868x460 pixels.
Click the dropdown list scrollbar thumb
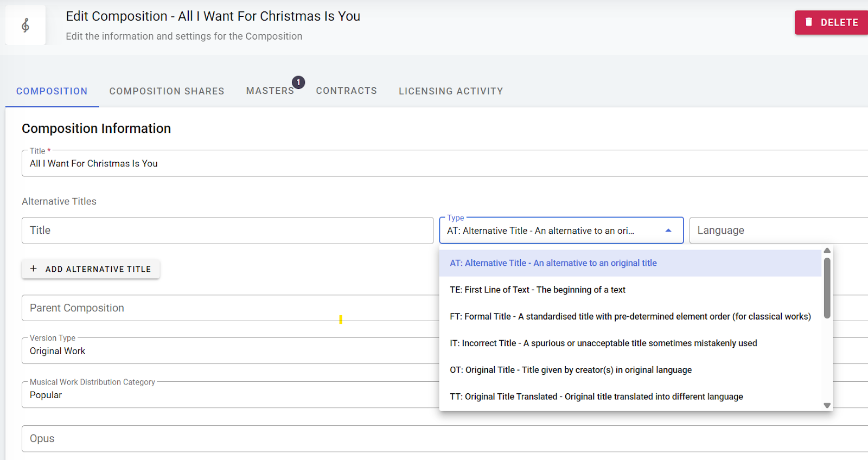coord(827,287)
